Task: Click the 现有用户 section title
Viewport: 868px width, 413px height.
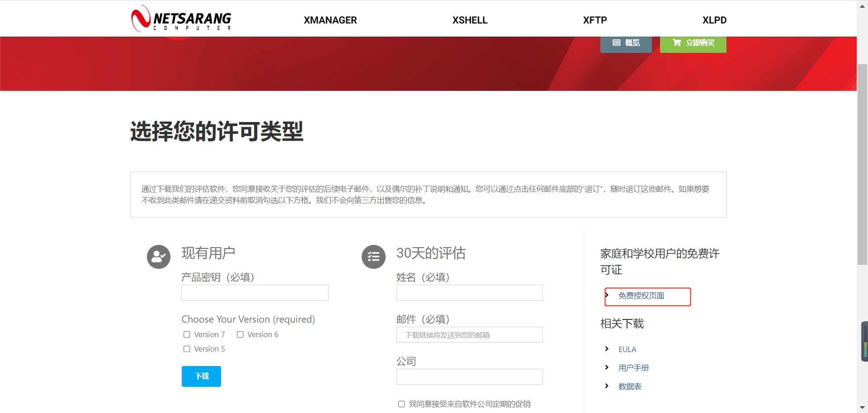Action: pos(208,253)
